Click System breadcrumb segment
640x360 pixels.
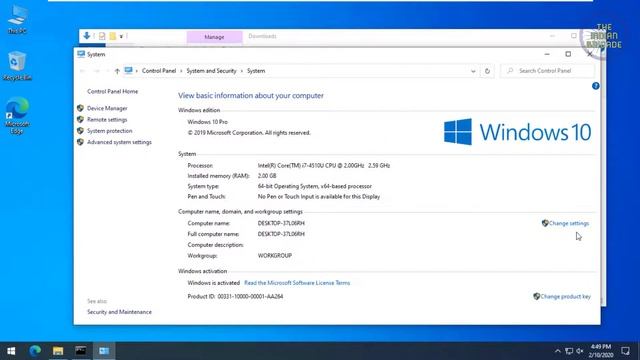pyautogui.click(x=256, y=71)
